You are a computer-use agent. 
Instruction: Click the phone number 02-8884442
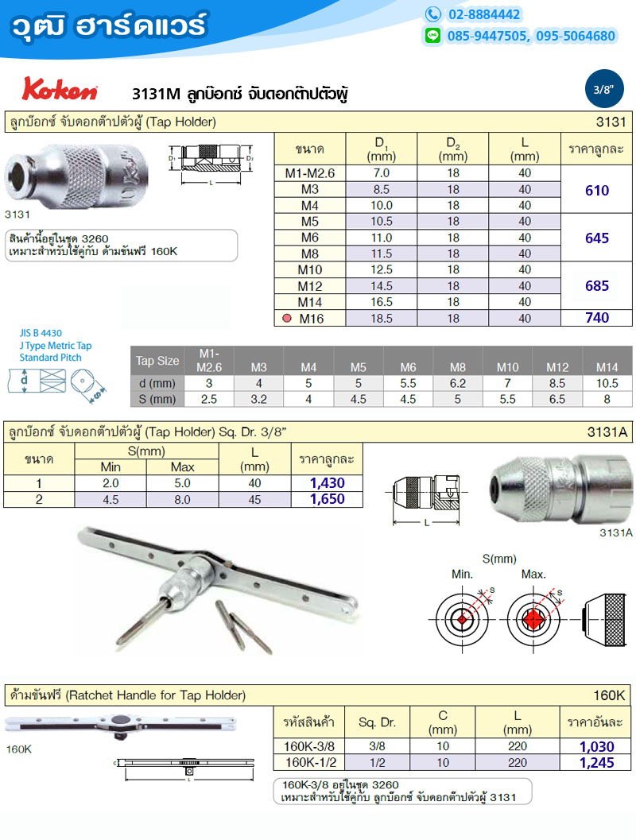(484, 14)
